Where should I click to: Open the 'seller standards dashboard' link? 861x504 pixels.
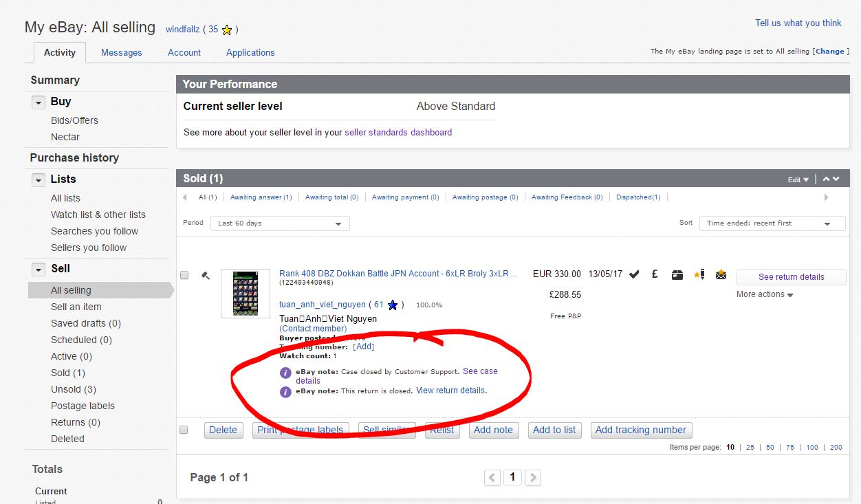398,132
